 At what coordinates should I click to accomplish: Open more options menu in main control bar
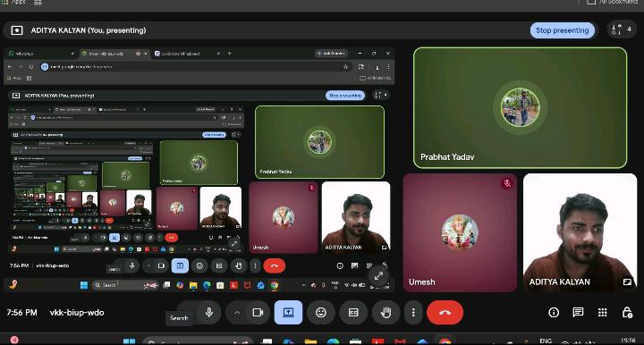point(413,313)
